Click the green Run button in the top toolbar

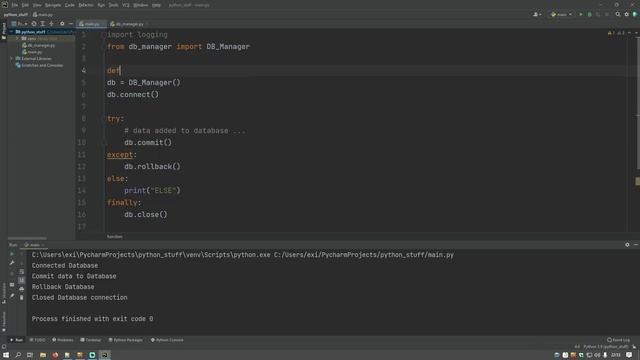point(581,14)
